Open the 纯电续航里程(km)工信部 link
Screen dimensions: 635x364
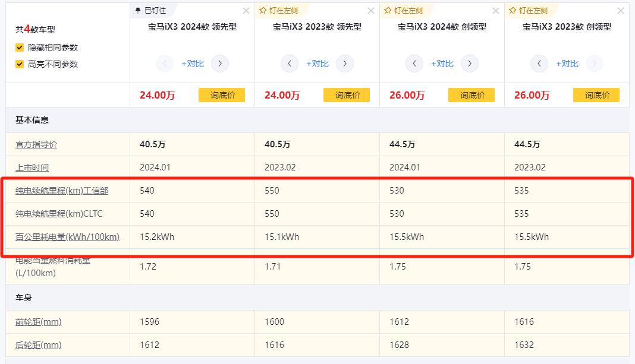[62, 191]
